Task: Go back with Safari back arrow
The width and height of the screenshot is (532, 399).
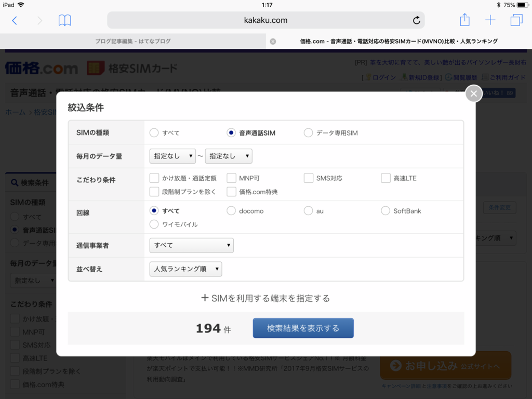Action: point(14,20)
